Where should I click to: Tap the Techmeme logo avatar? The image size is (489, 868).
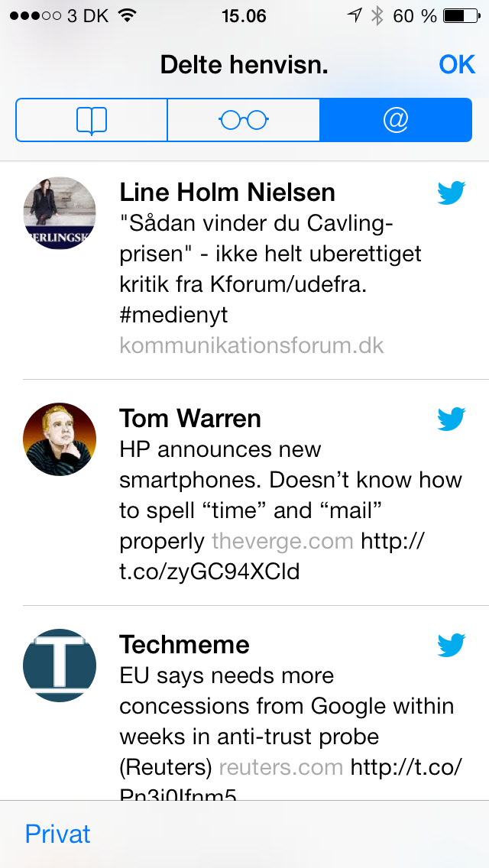click(60, 666)
